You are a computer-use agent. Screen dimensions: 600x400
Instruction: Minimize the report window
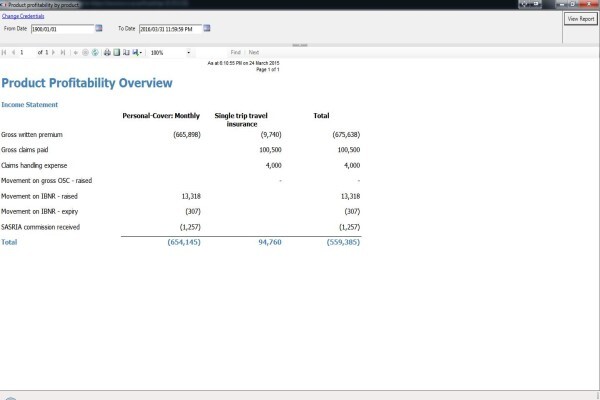(562, 4)
